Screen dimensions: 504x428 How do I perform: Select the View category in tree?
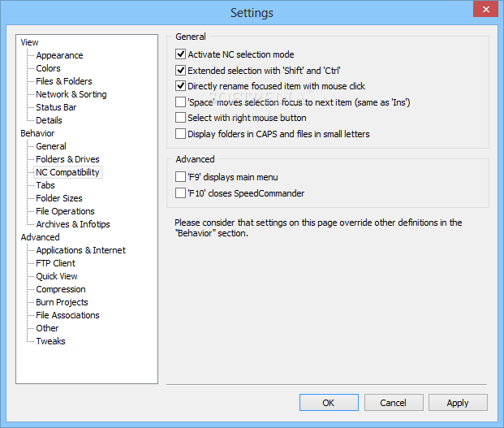[x=29, y=42]
